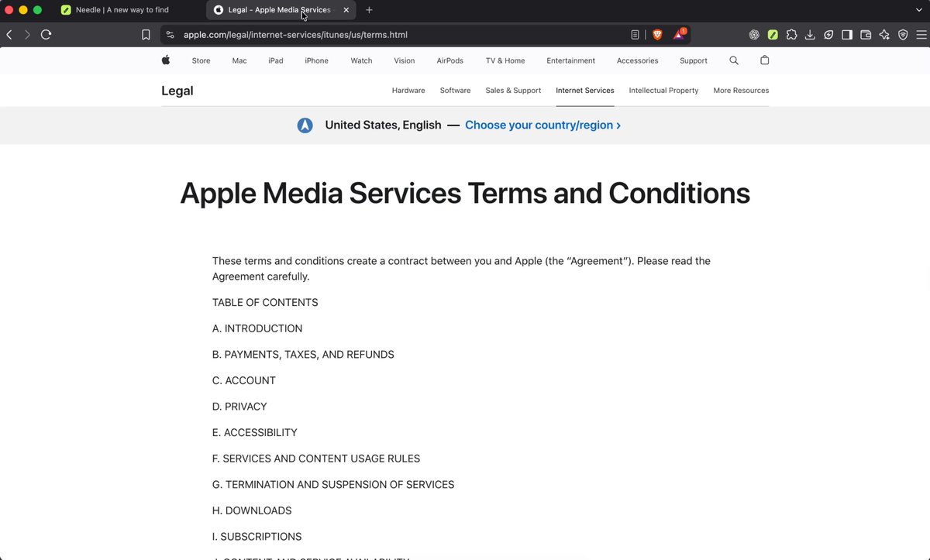Open Entertainment menu item
The width and height of the screenshot is (930, 560).
(571, 60)
